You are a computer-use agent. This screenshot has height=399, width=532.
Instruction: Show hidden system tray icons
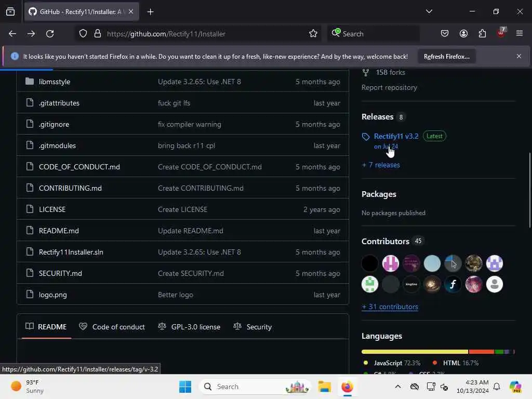[x=398, y=387]
